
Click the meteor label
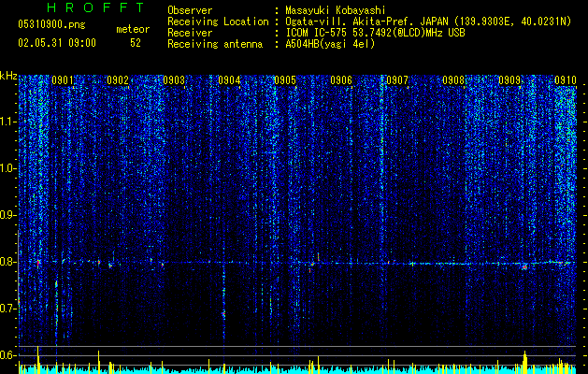133,29
